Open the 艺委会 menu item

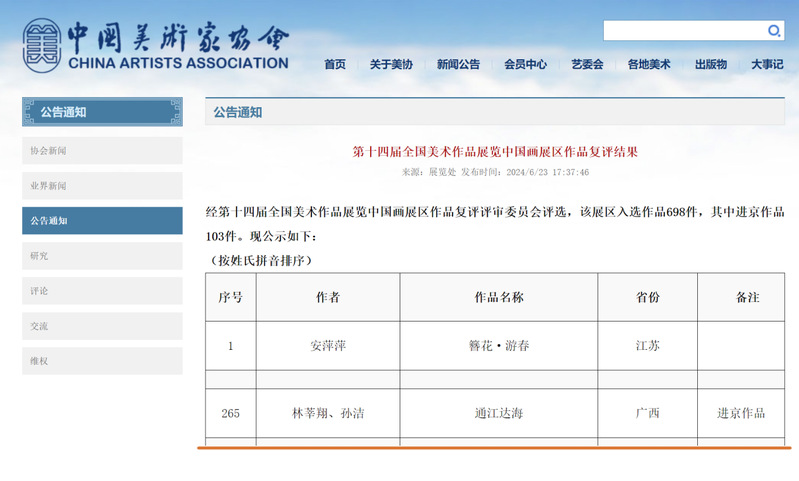tap(587, 64)
